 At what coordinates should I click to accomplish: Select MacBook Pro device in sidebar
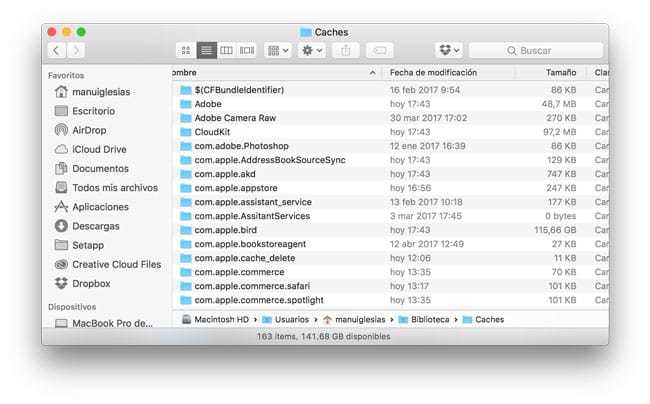click(x=112, y=323)
